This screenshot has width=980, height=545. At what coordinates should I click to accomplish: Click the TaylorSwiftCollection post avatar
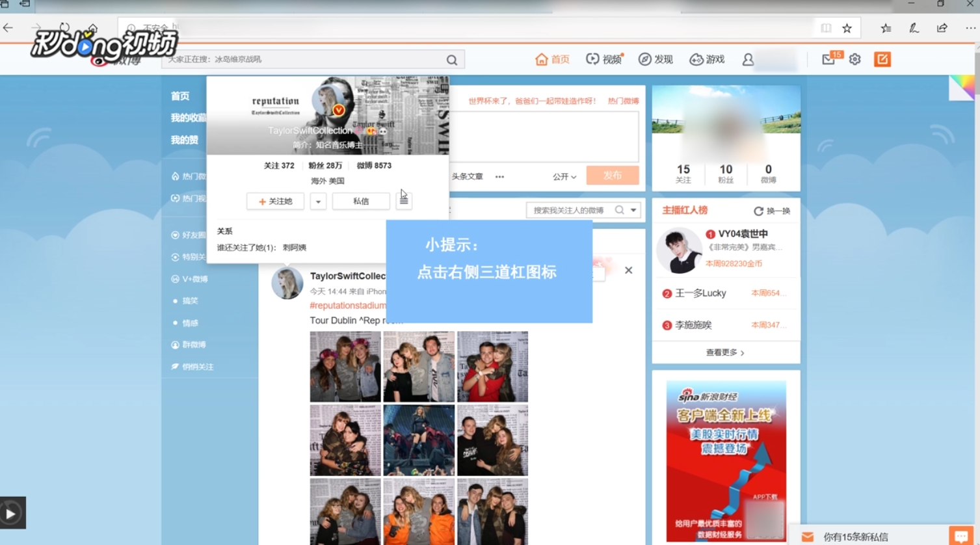[x=287, y=283]
